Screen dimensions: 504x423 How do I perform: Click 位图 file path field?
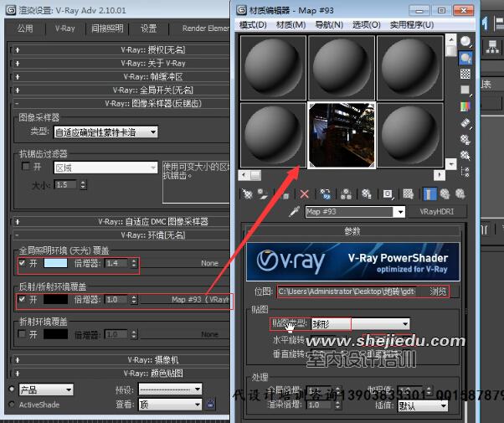[x=347, y=291]
